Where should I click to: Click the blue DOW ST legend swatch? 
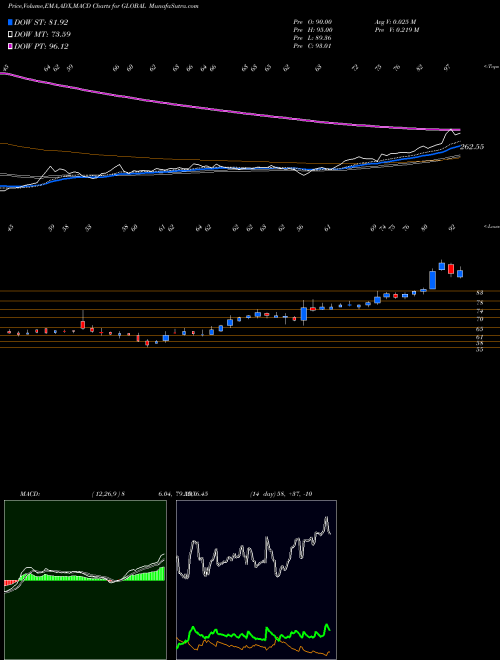tap(11, 23)
